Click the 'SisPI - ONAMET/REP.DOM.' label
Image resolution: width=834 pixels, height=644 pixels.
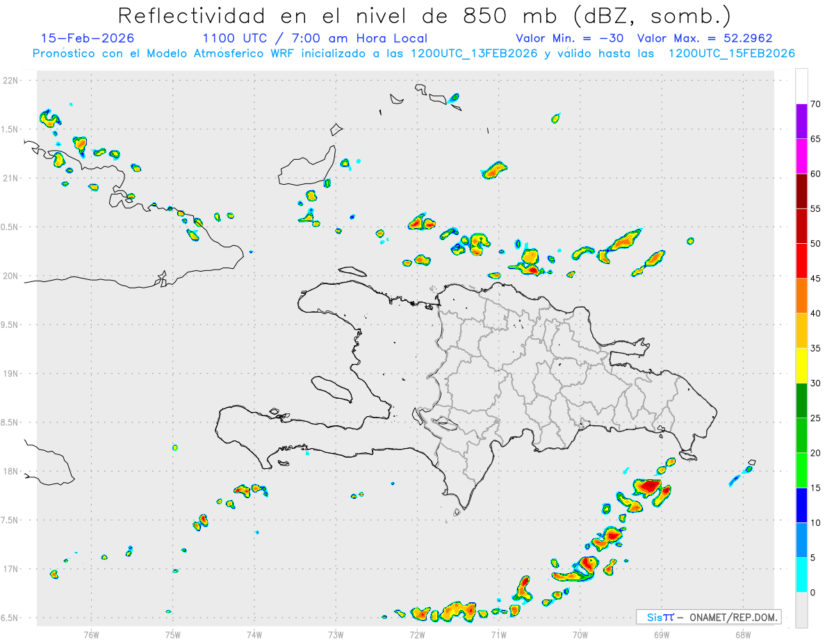[709, 617]
